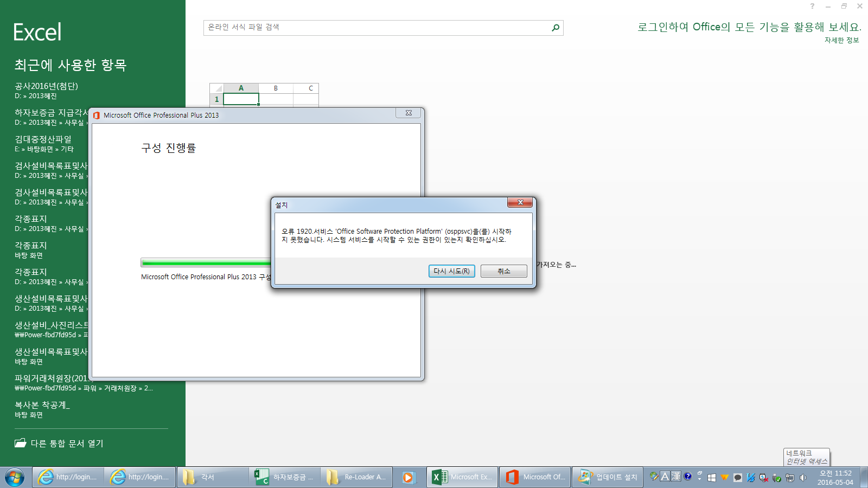Viewport: 868px width, 488px height.
Task: Click the Office logo in installer title bar
Action: click(97, 115)
